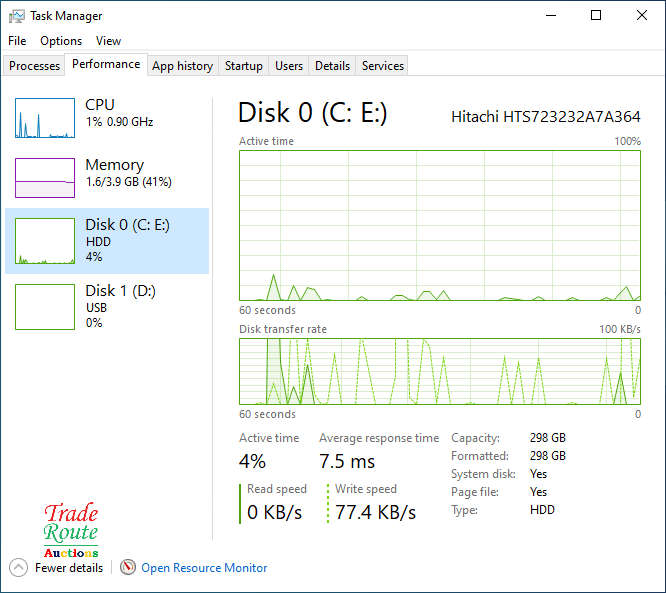Select the Memory usage graph thumbnail

point(45,178)
